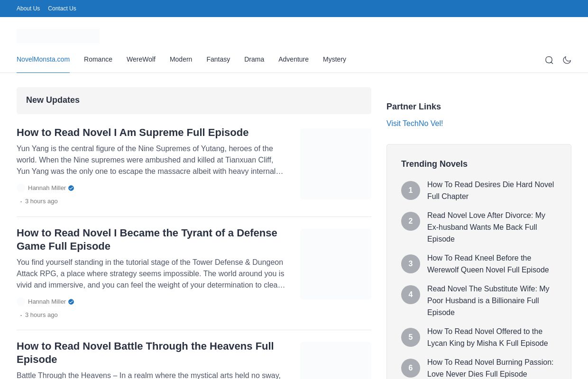
Task: Open trending Kneel Before the Werewolf Queen
Action: [x=488, y=264]
